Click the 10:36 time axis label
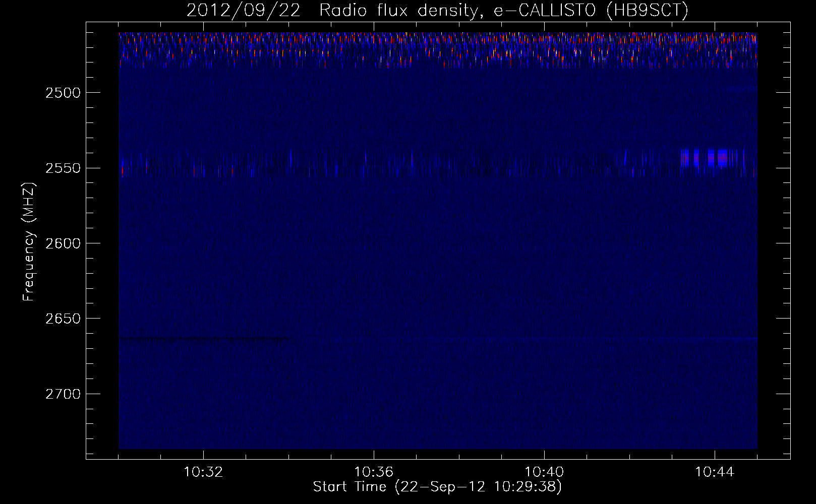This screenshot has height=504, width=816. pos(374,472)
